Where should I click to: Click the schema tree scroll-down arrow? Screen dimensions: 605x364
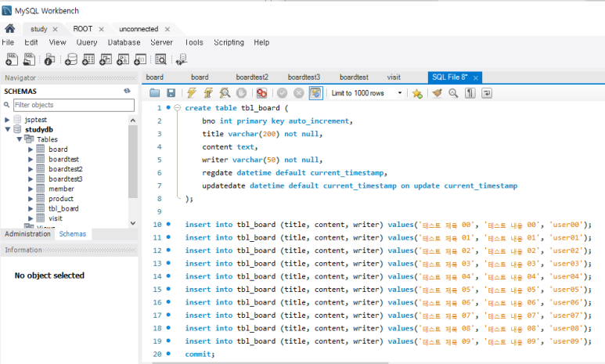coord(133,223)
